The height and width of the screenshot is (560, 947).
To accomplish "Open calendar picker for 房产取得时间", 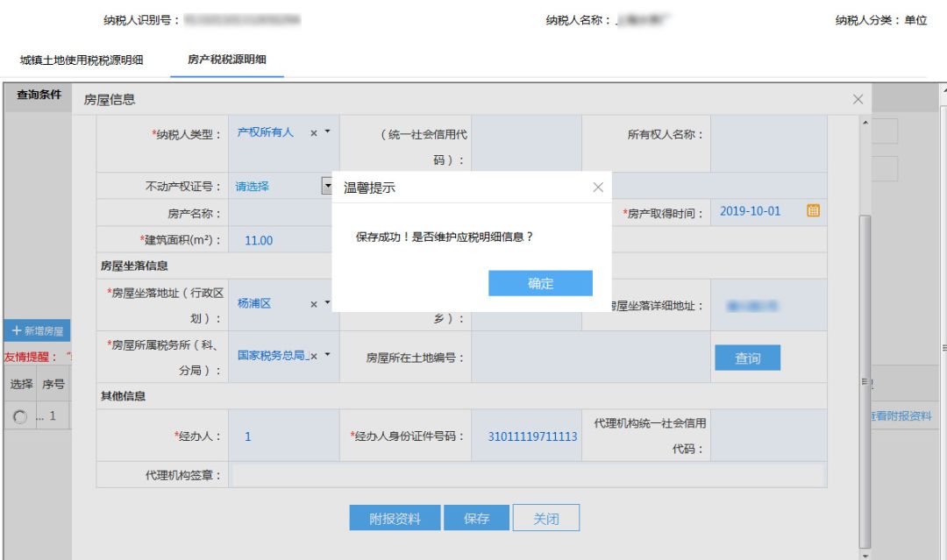I will 813,211.
